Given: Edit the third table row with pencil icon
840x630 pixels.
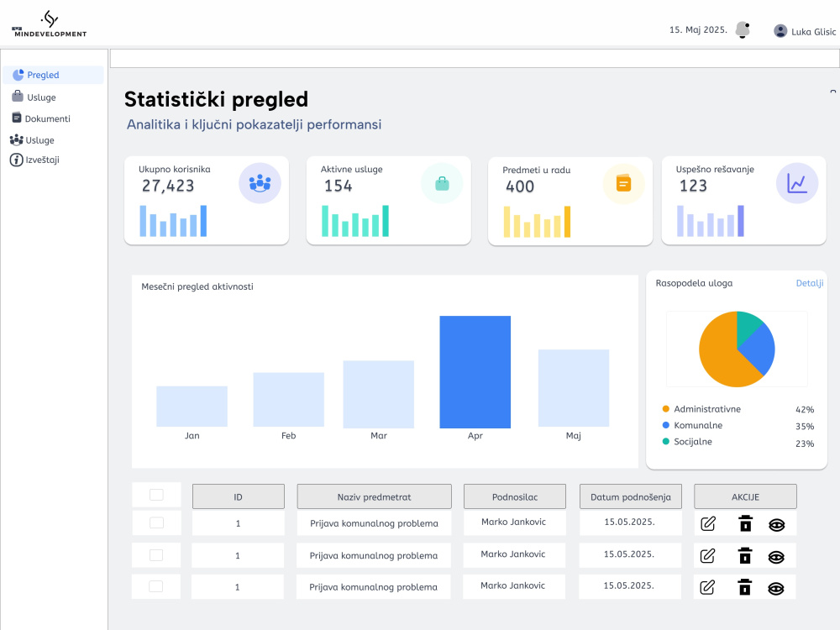Looking at the screenshot, I should [x=707, y=588].
